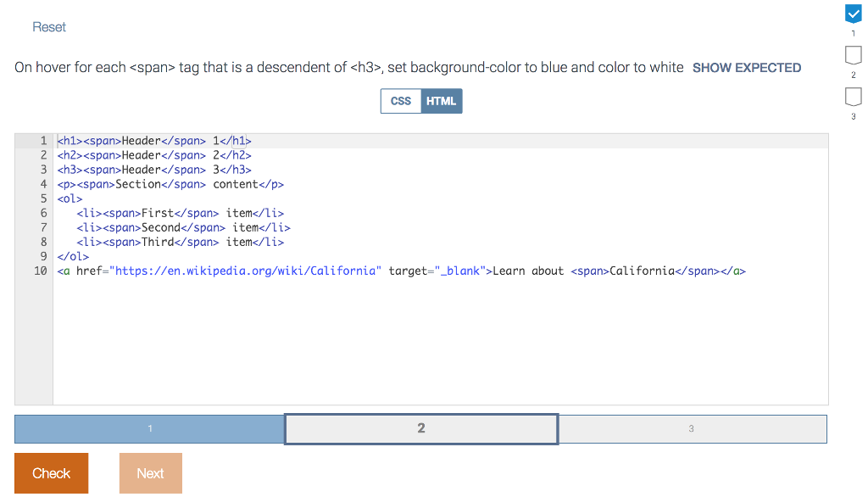The height and width of the screenshot is (497, 868).
Task: Click the span tag inside the h1 element
Action: pyautogui.click(x=100, y=140)
